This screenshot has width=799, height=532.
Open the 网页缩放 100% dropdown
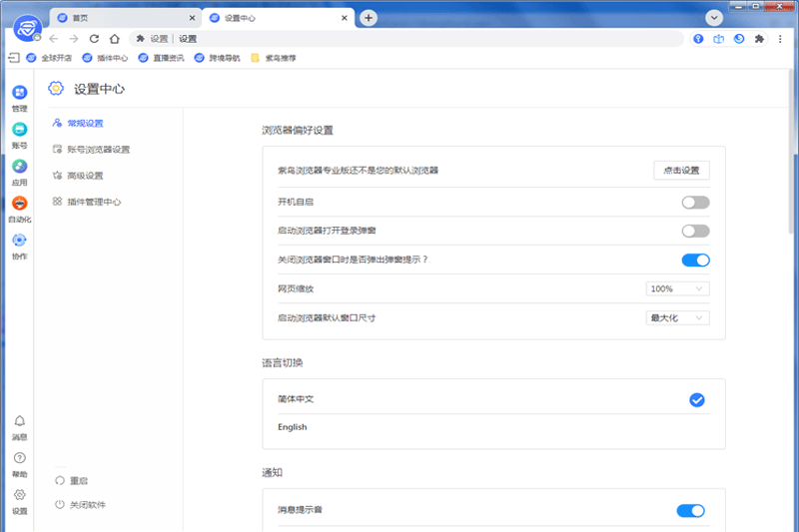[677, 289]
